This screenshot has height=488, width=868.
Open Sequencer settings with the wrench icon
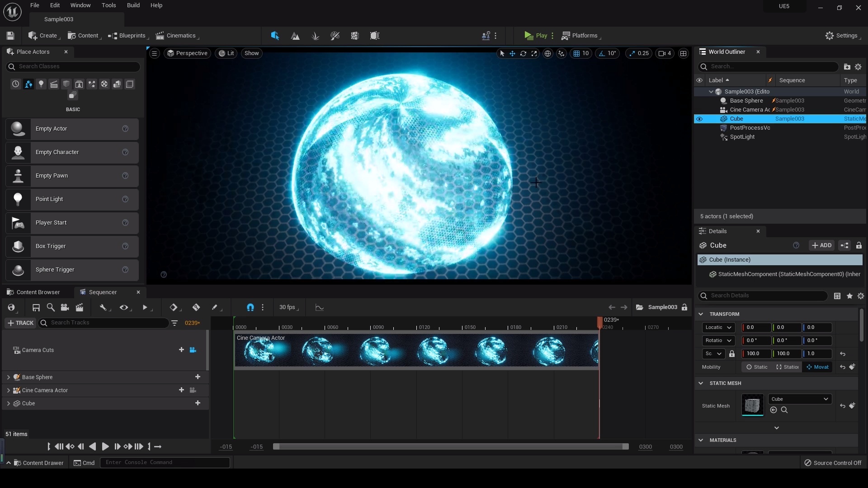click(x=104, y=308)
